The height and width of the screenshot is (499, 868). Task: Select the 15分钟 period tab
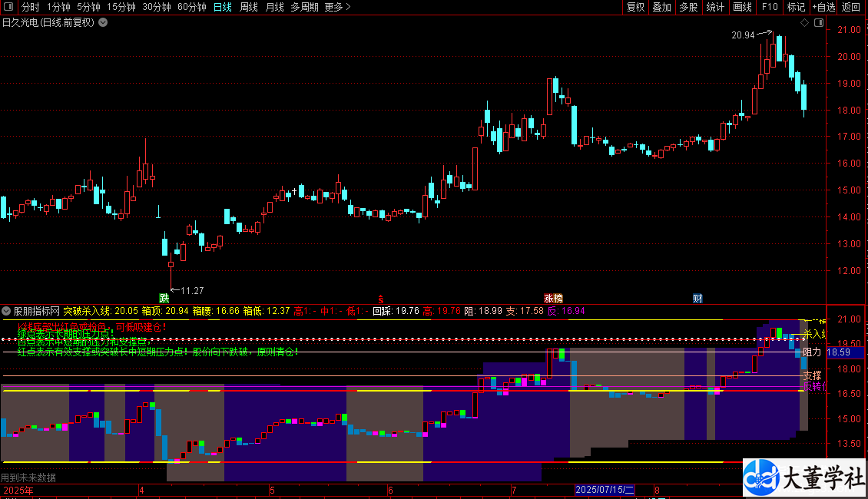(121, 7)
